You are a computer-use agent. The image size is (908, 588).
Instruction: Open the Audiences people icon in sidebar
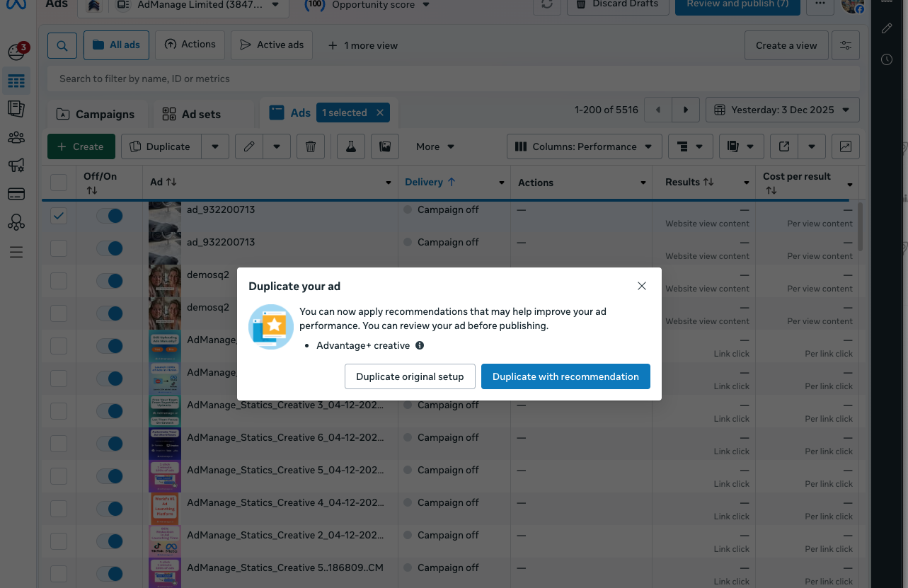click(x=16, y=137)
